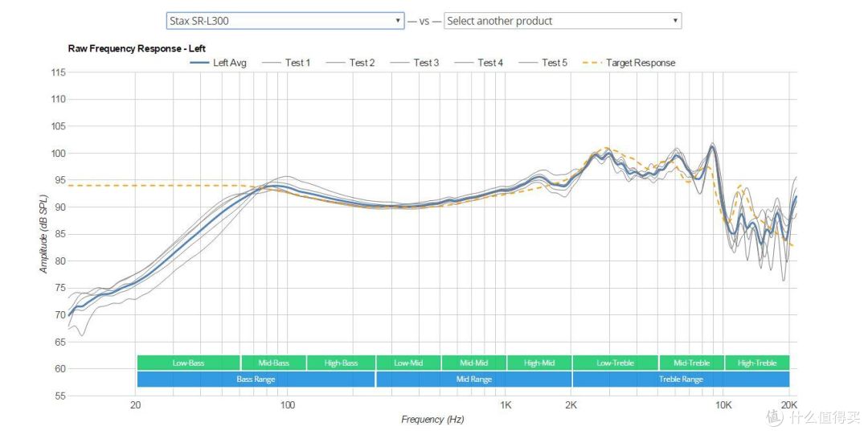Click the blue Treble Range bar

pyautogui.click(x=680, y=380)
